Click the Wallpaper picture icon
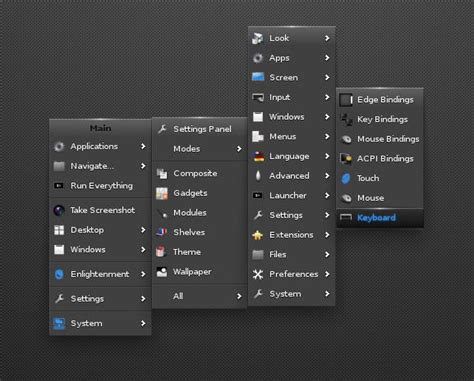Viewport: 474px width, 381px height. [162, 272]
